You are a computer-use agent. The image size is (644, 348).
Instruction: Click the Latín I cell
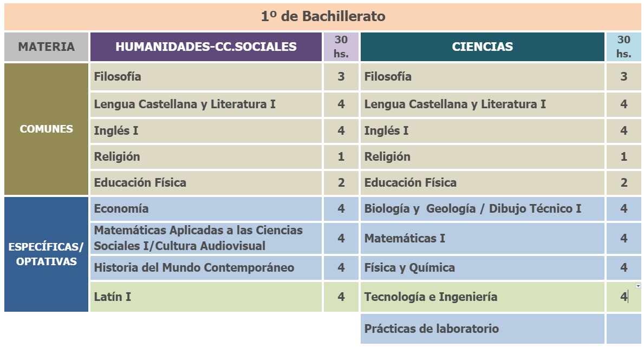pos(206,297)
